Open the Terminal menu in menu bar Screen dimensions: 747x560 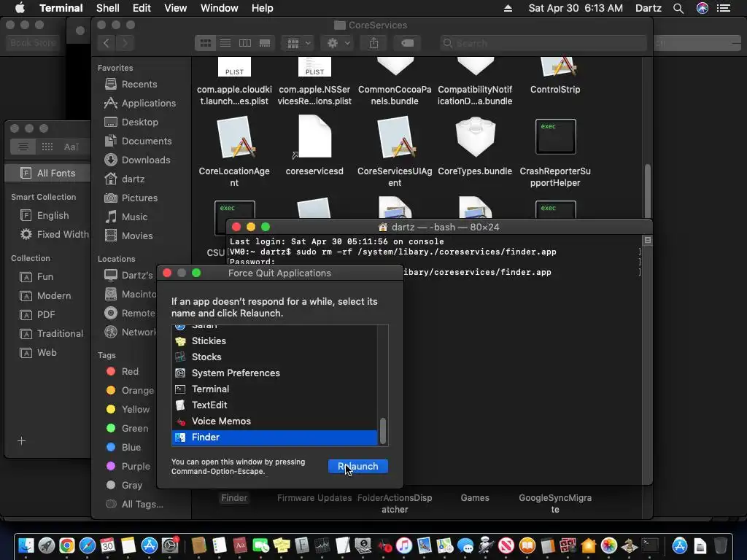click(x=61, y=8)
